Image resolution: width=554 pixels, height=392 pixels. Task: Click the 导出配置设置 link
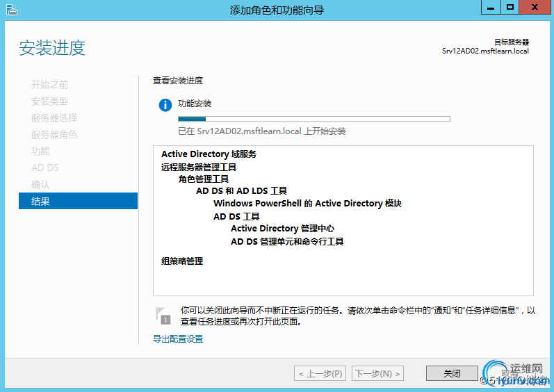point(178,339)
